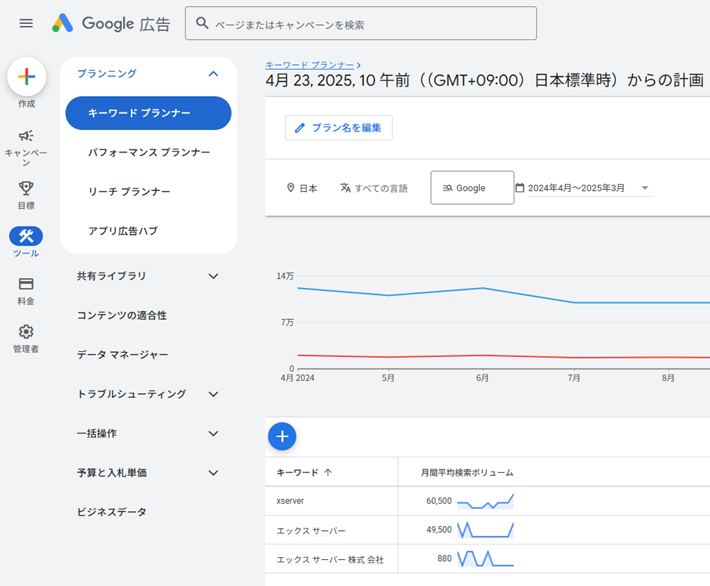Click the pencil edit icon

pyautogui.click(x=299, y=128)
